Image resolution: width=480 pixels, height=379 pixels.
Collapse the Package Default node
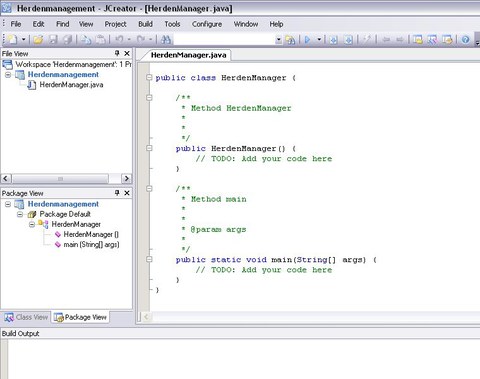coord(20,214)
